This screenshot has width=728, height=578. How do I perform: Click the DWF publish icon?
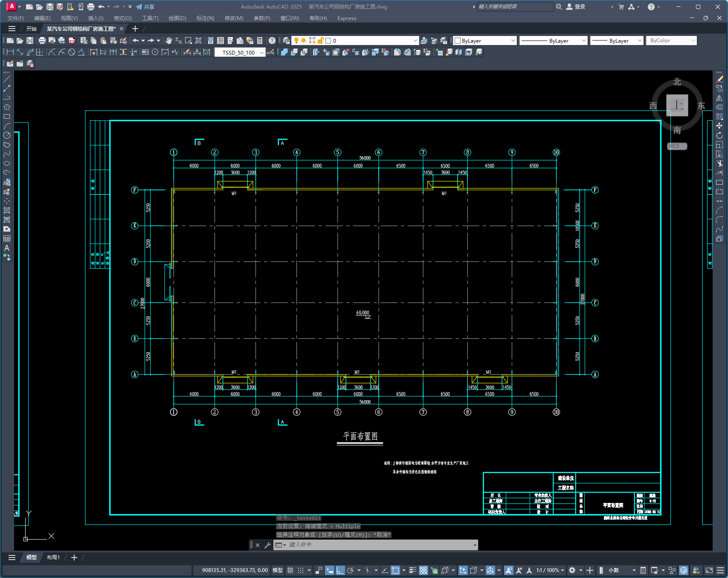coord(72,41)
